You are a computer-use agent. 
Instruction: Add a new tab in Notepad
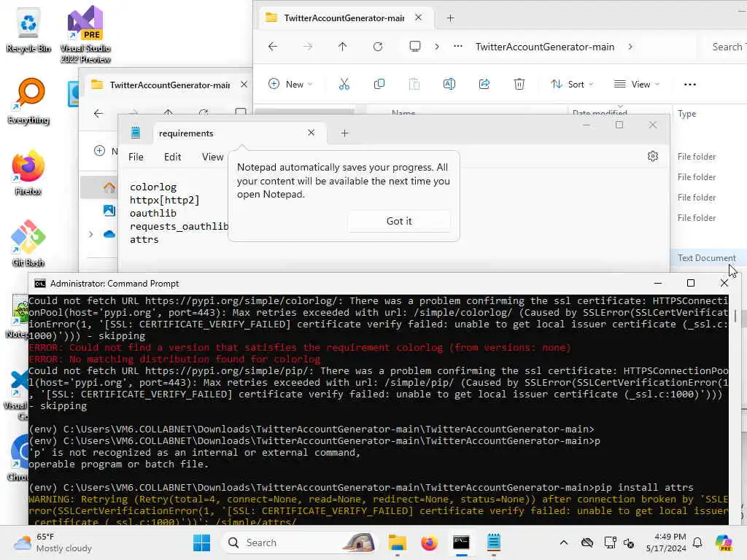click(344, 133)
